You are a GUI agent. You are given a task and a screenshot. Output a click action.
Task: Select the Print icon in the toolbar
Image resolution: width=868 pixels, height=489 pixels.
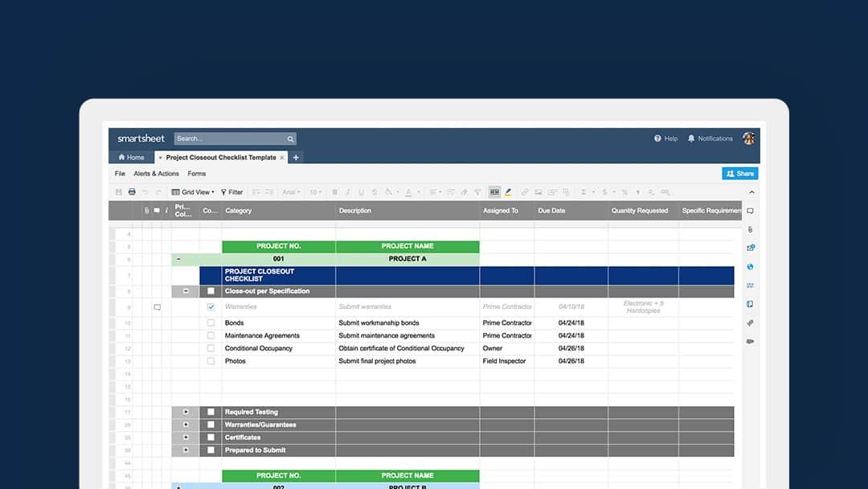(132, 191)
